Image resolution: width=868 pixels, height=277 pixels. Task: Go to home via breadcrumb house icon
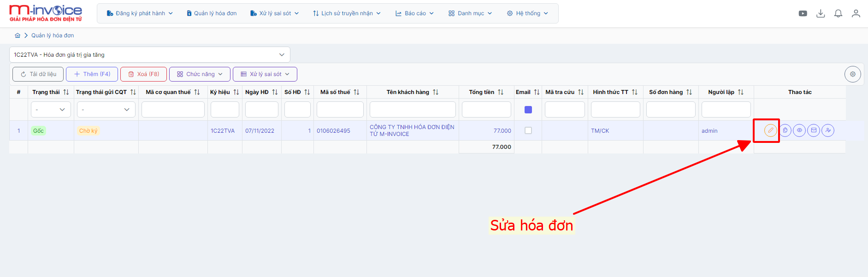coord(18,35)
